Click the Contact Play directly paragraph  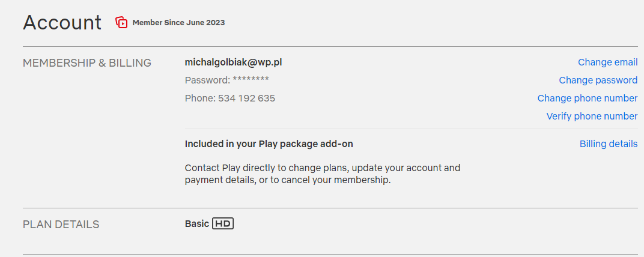click(x=323, y=174)
